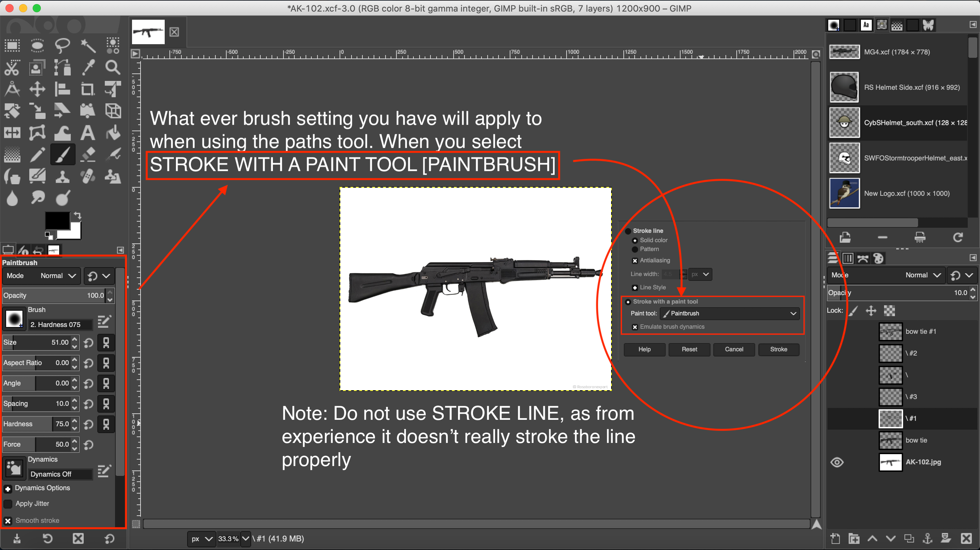Enable the Apply Jitter checkbox
This screenshot has width=980, height=550.
(8, 504)
